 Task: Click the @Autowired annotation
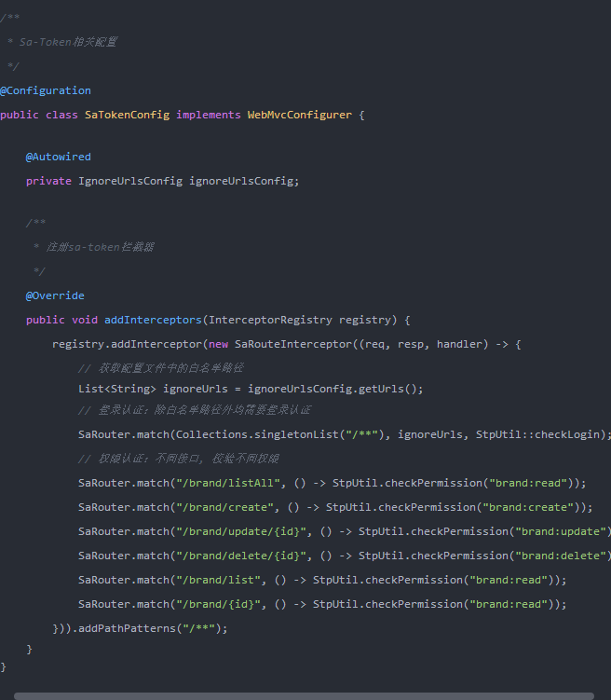[58, 157]
